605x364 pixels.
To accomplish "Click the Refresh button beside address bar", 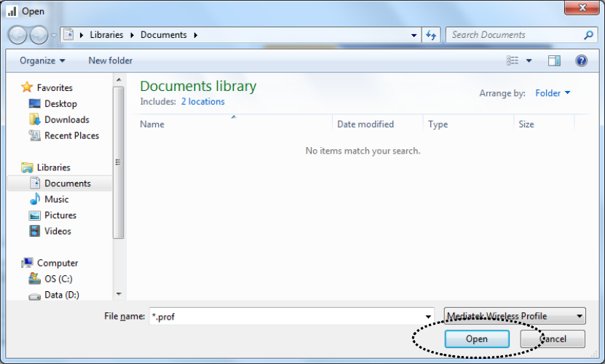I will coord(431,35).
